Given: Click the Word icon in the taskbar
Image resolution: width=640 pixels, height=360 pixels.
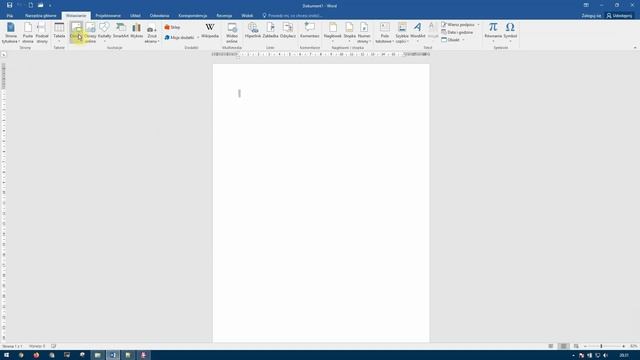Looking at the screenshot, I should (113, 355).
